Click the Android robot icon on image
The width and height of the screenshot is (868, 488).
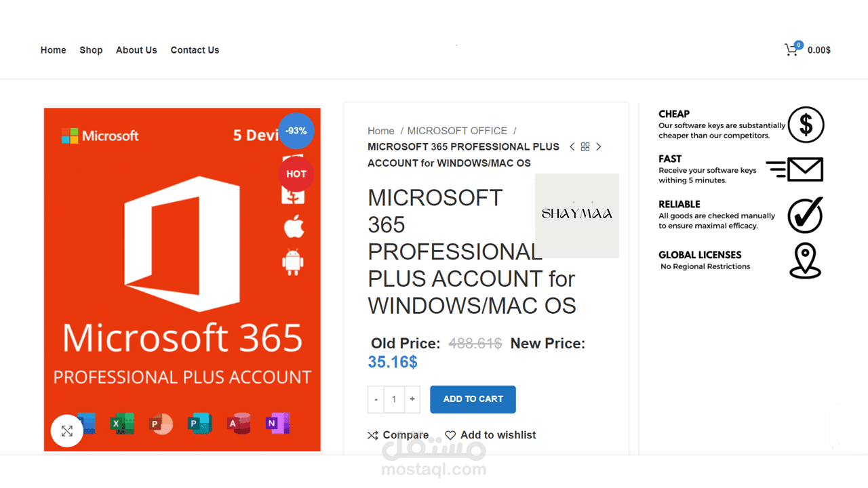click(293, 262)
